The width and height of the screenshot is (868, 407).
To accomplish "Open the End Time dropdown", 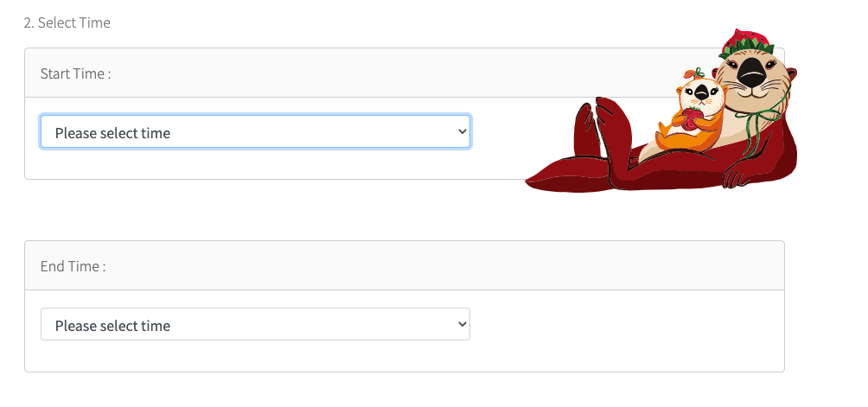I will click(x=255, y=324).
